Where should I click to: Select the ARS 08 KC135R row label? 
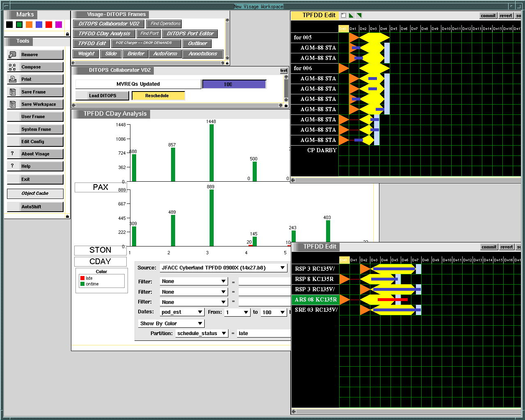[x=315, y=299]
